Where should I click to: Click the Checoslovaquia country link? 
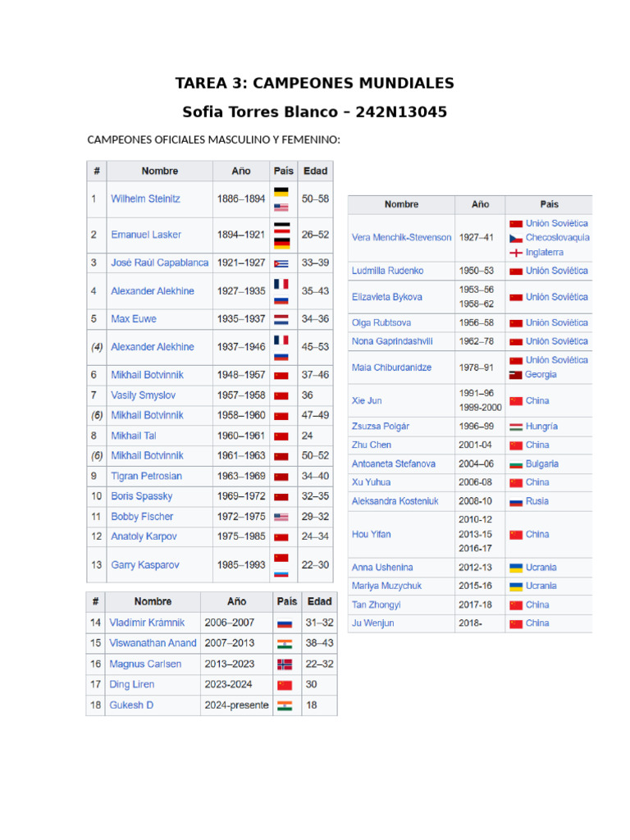[557, 237]
